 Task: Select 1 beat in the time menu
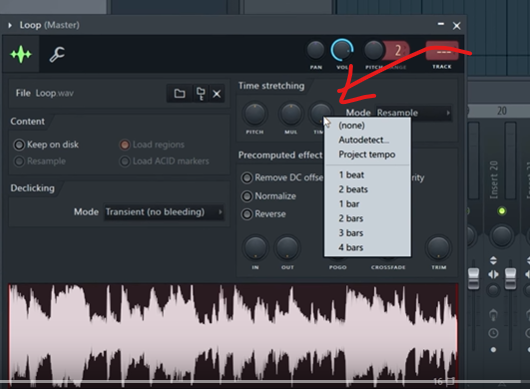point(367,175)
